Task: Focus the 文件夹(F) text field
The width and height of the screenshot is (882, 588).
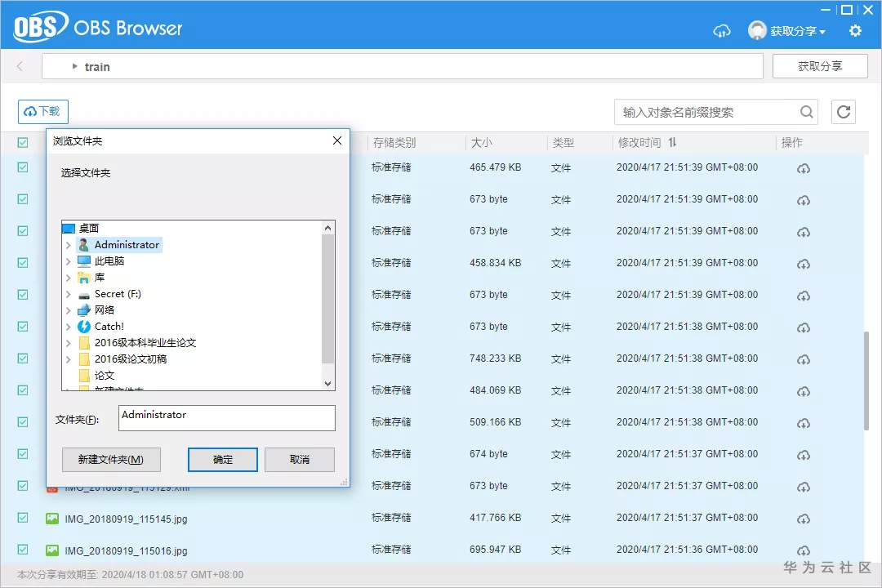Action: pos(227,418)
